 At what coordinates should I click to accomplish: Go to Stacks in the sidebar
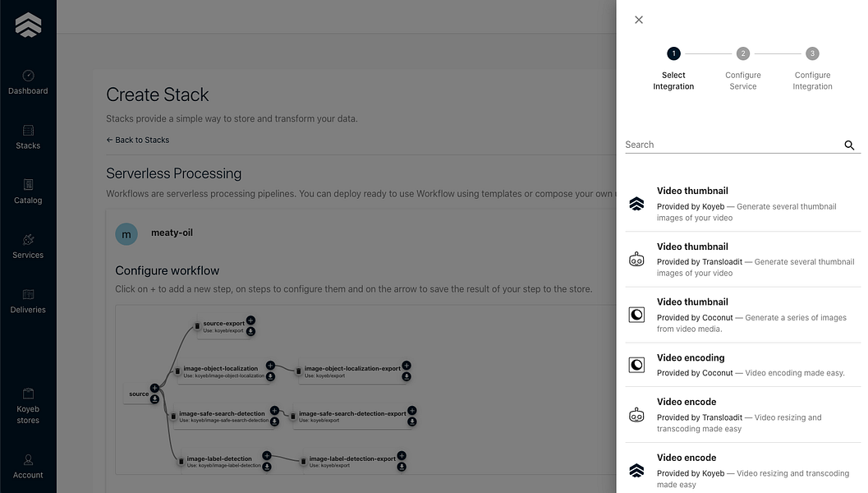[x=28, y=136]
